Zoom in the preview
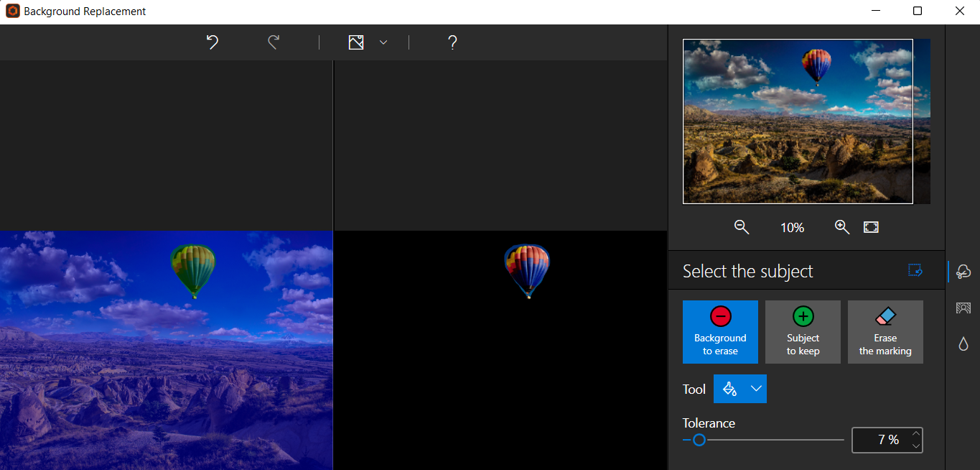The width and height of the screenshot is (980, 470). coord(842,227)
